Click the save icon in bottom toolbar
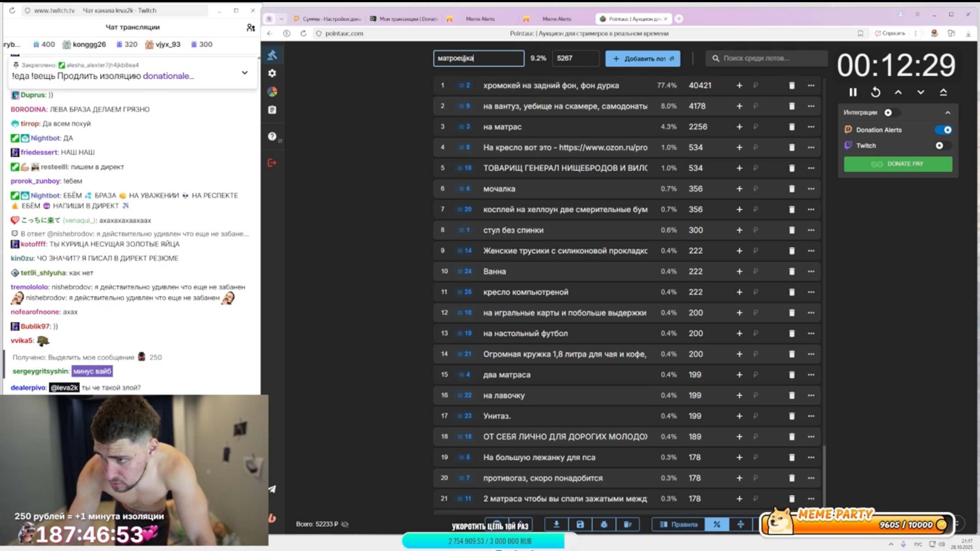The height and width of the screenshot is (551, 980). [x=580, y=524]
